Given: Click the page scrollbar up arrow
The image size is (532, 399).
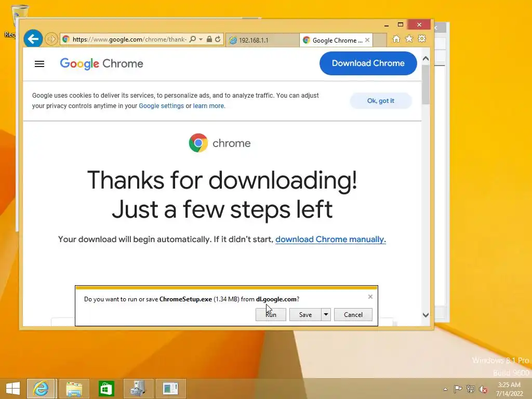Looking at the screenshot, I should click(x=425, y=59).
